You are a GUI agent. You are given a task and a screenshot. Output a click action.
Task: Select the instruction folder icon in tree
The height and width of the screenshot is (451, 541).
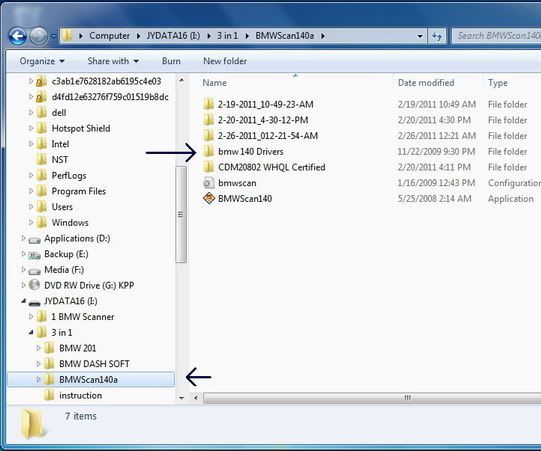coord(49,395)
